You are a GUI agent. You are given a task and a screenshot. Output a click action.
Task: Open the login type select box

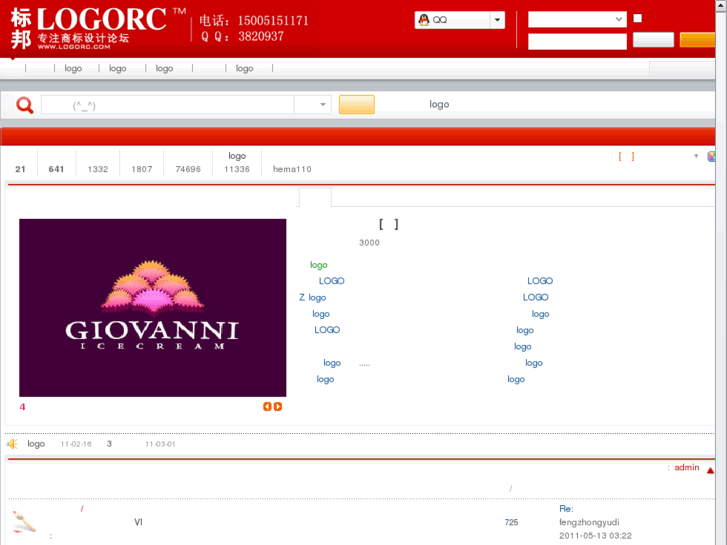577,19
